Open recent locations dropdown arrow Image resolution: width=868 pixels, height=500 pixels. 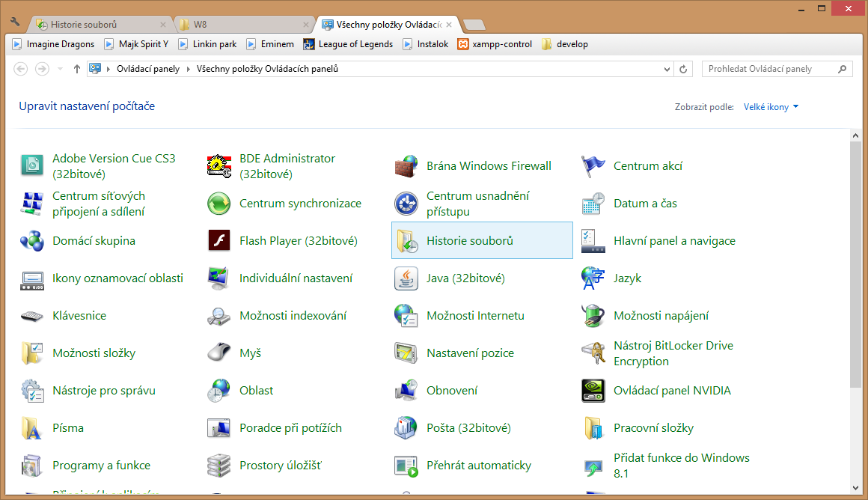point(61,69)
